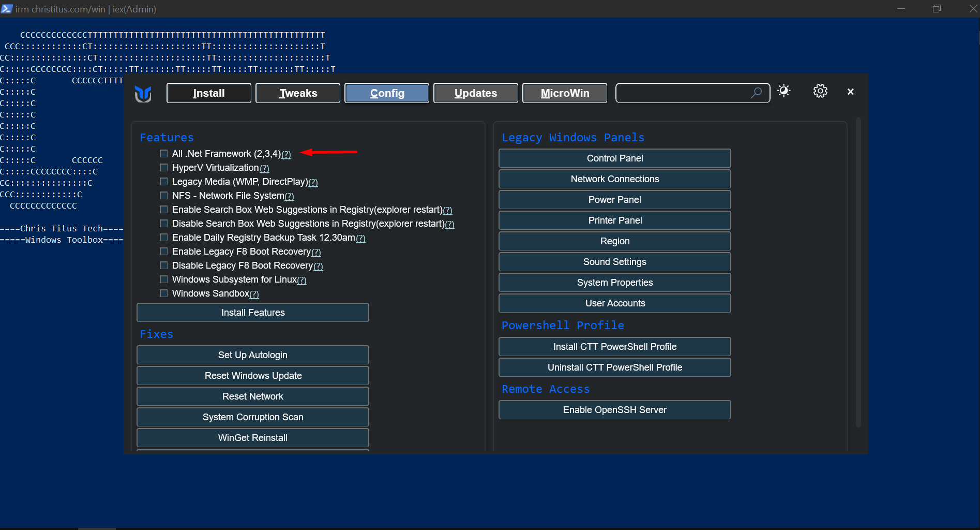Open help (?) for Enable Search Box Web Suggestions
The width and height of the screenshot is (980, 530).
click(448, 210)
